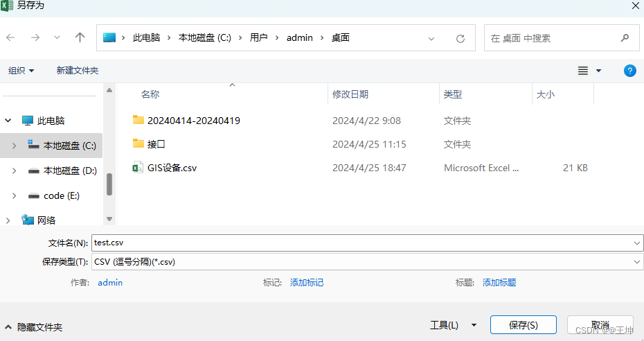This screenshot has width=644, height=341.
Task: Change view layout icon
Action: click(x=583, y=71)
